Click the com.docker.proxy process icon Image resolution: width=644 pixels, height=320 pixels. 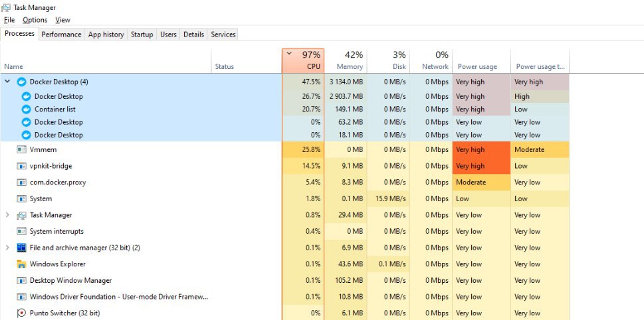click(21, 183)
